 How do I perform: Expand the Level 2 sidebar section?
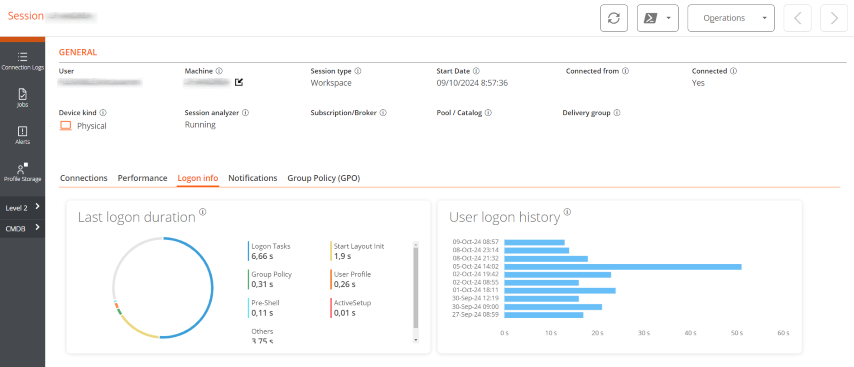[22, 207]
